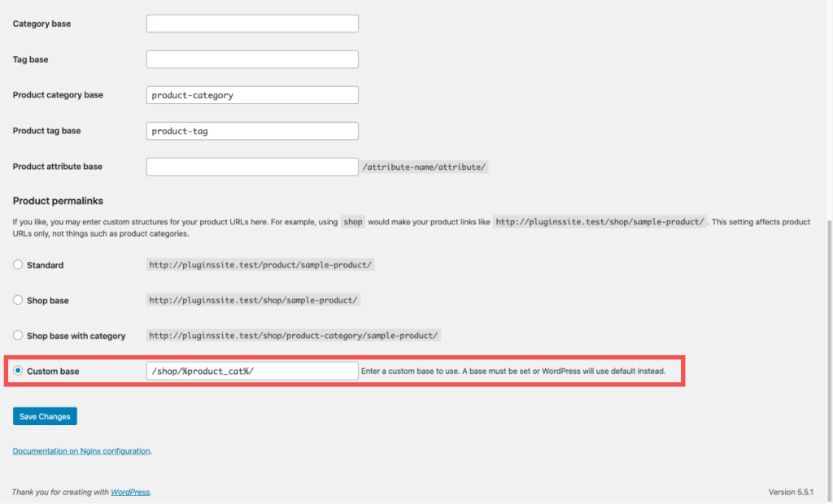This screenshot has height=504, width=833.
Task: Click the sample-product URL beside Standard option
Action: [x=260, y=264]
